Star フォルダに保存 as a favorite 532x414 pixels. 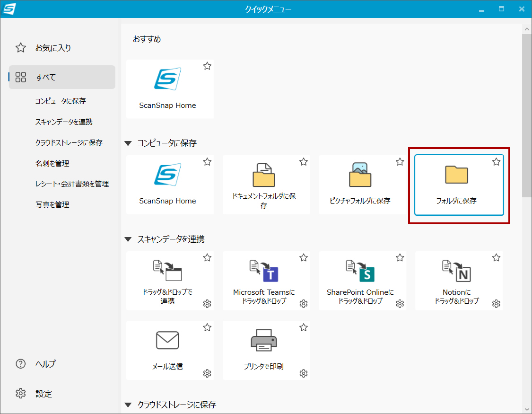pos(496,161)
